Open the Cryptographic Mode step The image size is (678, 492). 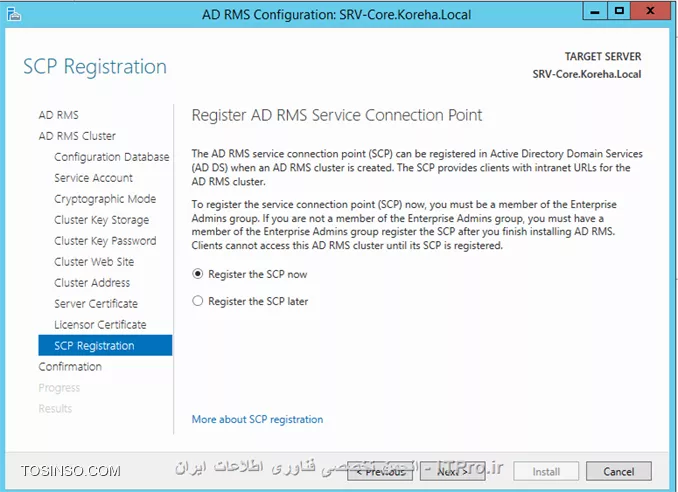click(x=105, y=199)
